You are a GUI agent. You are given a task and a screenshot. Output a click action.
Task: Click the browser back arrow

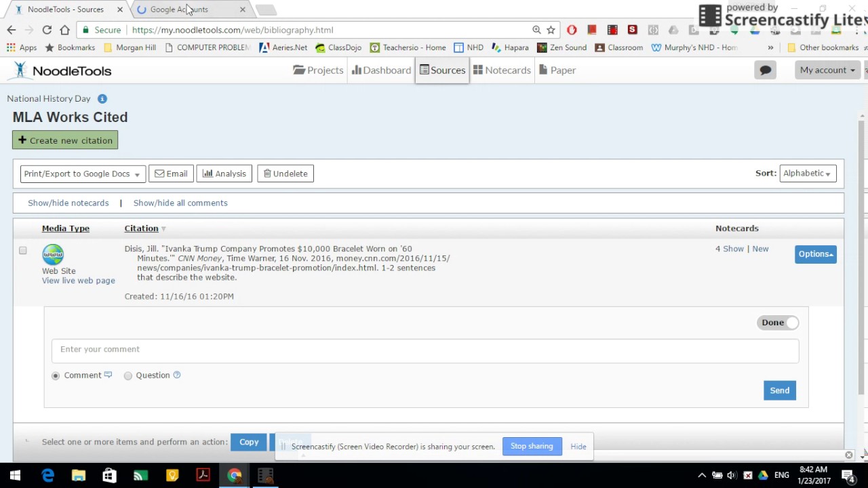pyautogui.click(x=11, y=30)
